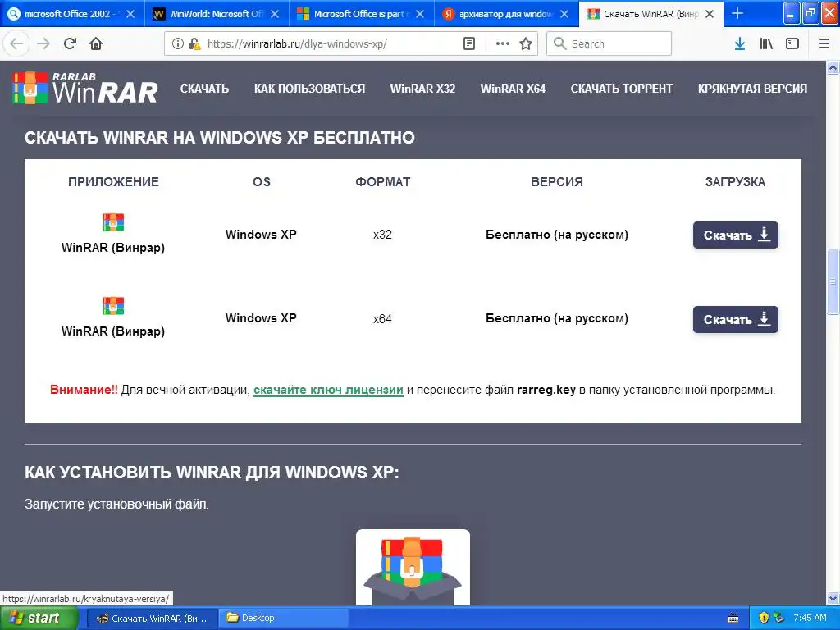Close the WinWorld tab
The width and height of the screenshot is (840, 630).
coord(275,14)
